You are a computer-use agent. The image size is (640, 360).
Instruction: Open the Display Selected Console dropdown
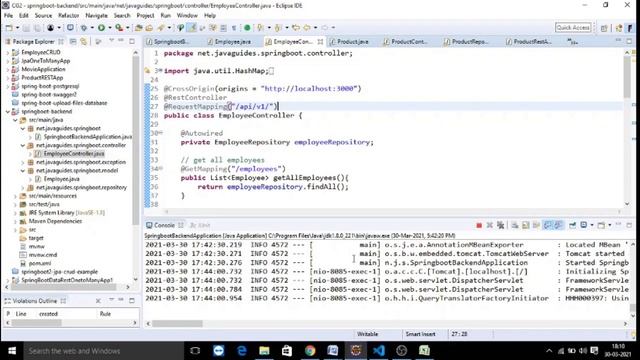(591, 225)
